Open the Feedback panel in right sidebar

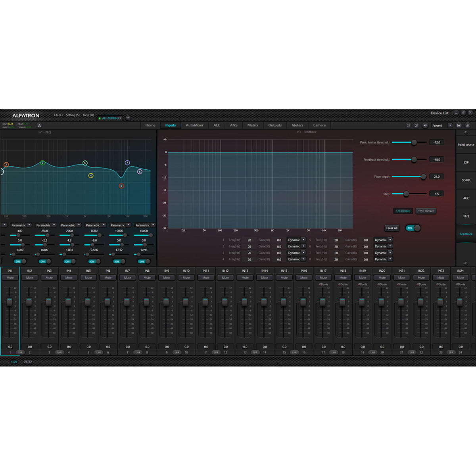point(465,234)
